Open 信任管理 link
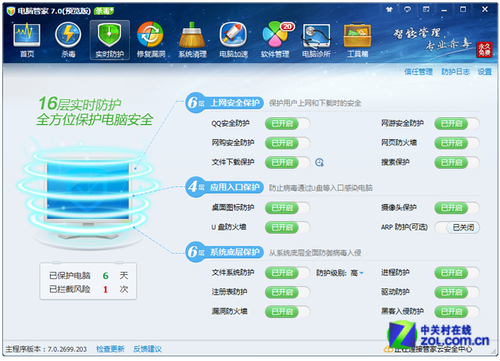The image size is (500, 361). [x=418, y=72]
